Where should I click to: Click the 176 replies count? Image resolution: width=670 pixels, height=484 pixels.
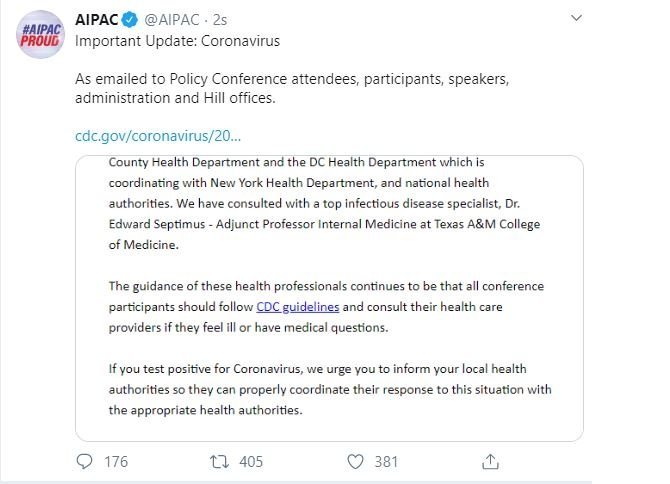pyautogui.click(x=116, y=461)
